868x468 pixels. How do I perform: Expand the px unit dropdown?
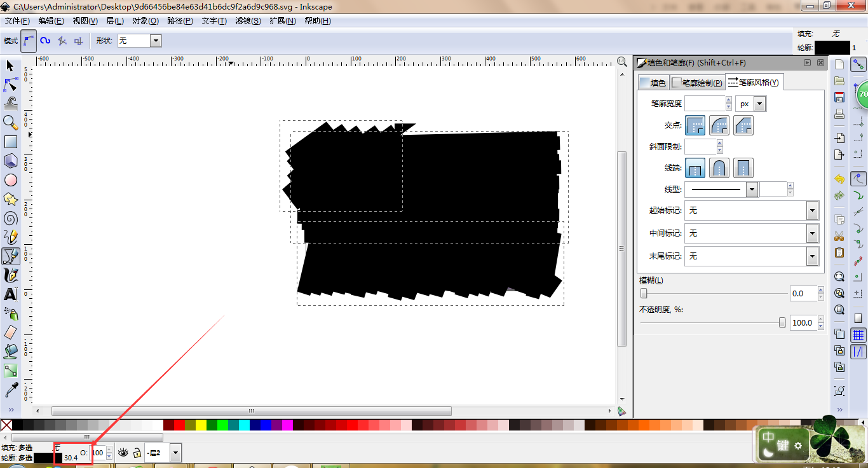tap(759, 104)
